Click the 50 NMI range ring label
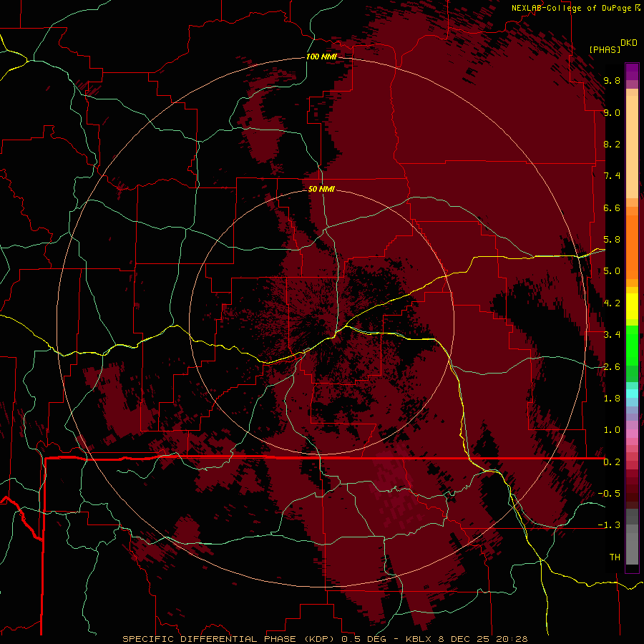The image size is (644, 644). [321, 189]
